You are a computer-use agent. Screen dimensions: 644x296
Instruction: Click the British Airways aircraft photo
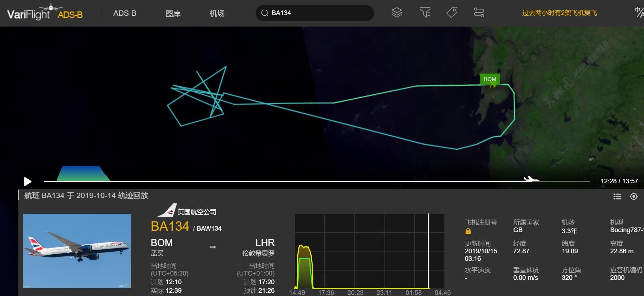[77, 251]
